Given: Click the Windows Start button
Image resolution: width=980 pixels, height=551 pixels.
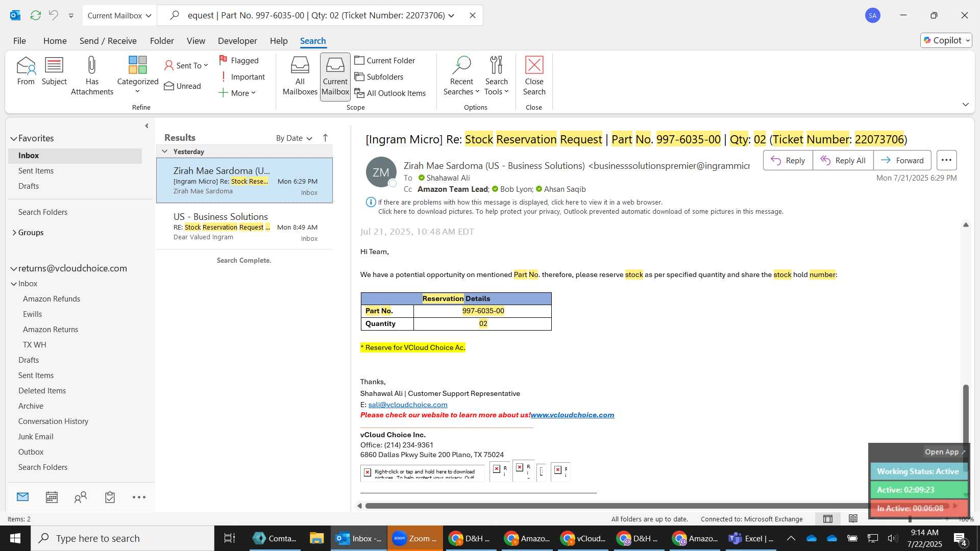Looking at the screenshot, I should click(15, 538).
